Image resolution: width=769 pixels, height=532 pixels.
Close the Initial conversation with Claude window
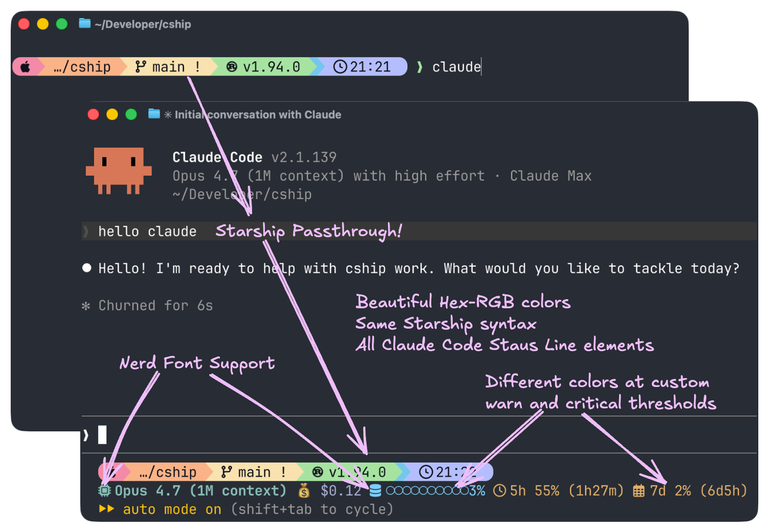pos(93,114)
